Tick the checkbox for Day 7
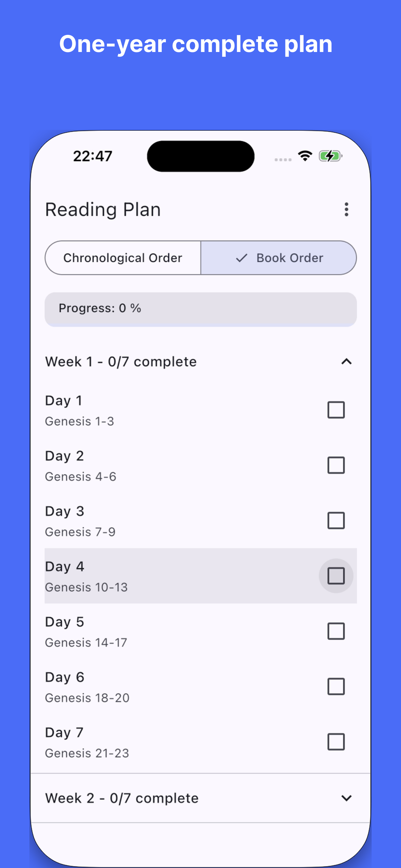 tap(336, 742)
